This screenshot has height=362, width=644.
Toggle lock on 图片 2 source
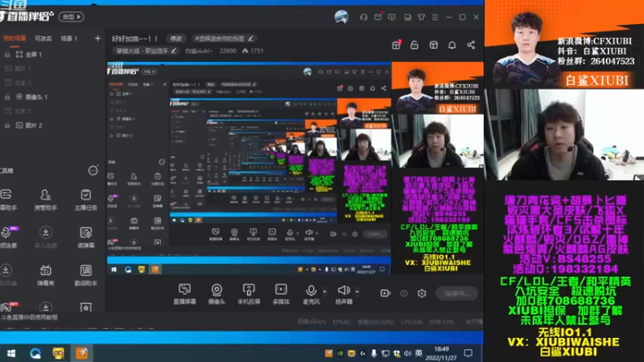pyautogui.click(x=7, y=125)
